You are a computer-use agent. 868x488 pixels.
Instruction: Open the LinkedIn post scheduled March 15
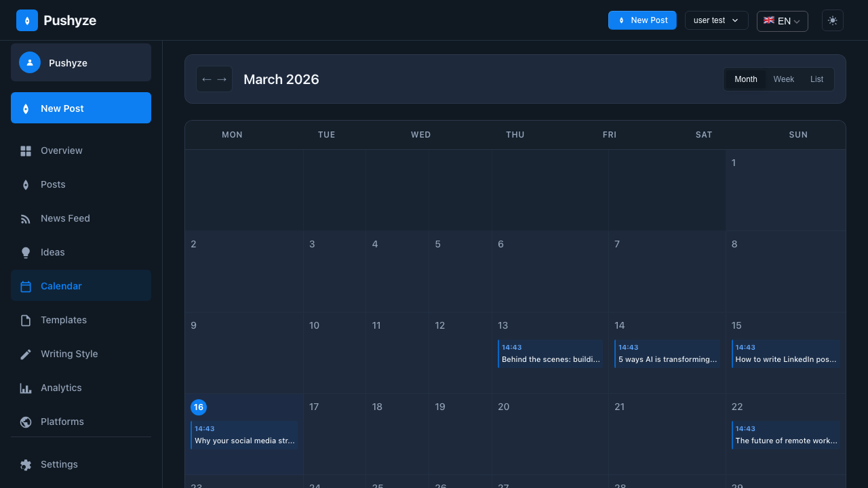[785, 354]
